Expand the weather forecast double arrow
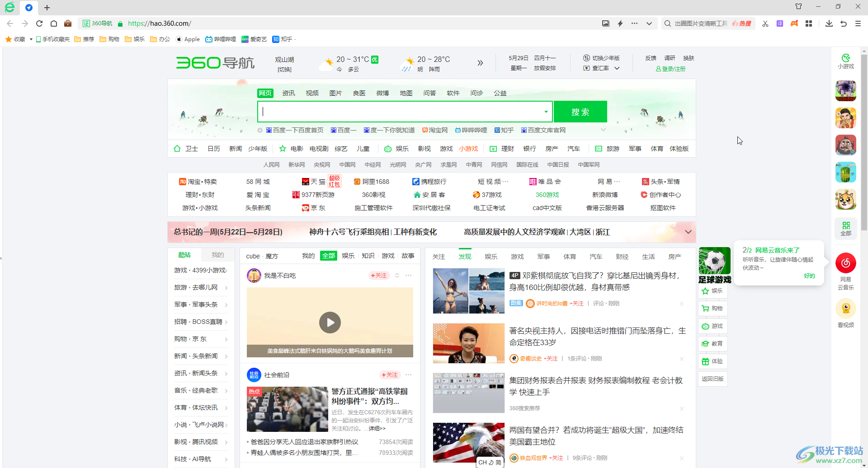The width and height of the screenshot is (868, 468). 480,63
